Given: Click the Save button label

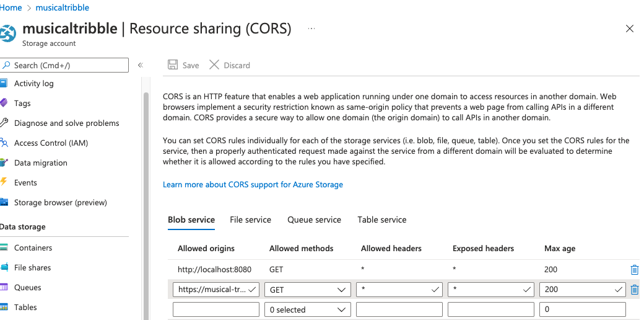Looking at the screenshot, I should pyautogui.click(x=191, y=65).
